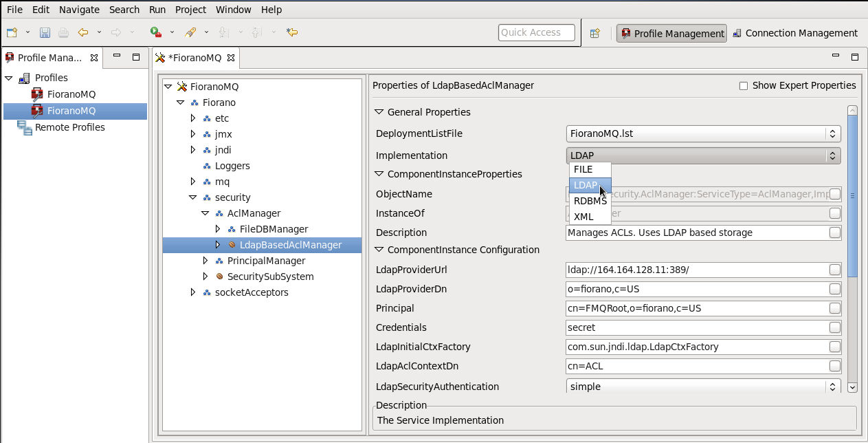Expand the etc tree node
The height and width of the screenshot is (443, 868).
[193, 118]
